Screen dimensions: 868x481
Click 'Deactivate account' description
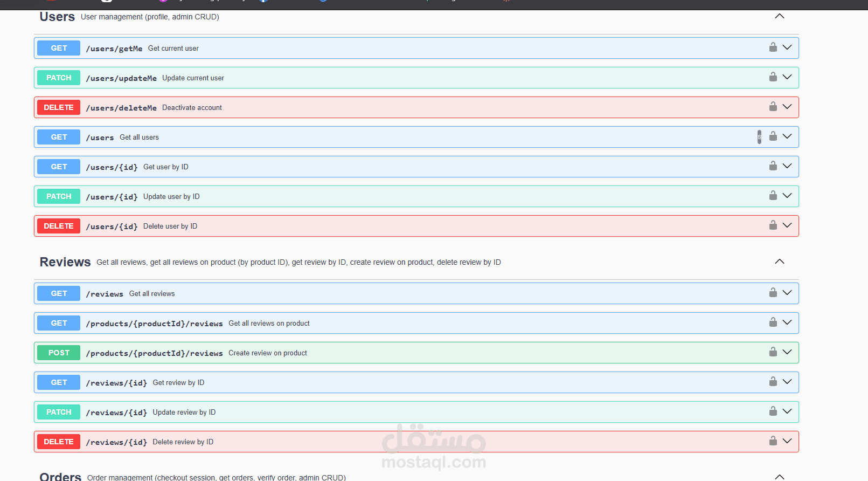click(x=192, y=107)
